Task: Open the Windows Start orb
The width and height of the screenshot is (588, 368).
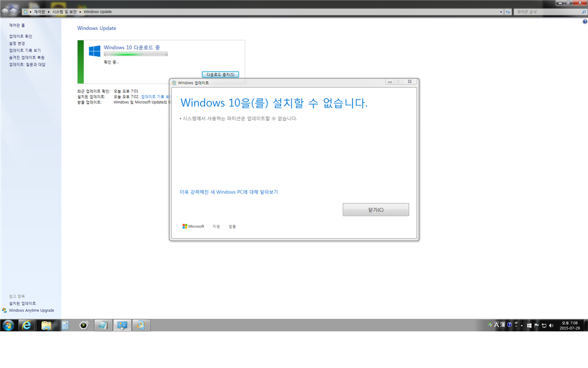Action: 8,325
